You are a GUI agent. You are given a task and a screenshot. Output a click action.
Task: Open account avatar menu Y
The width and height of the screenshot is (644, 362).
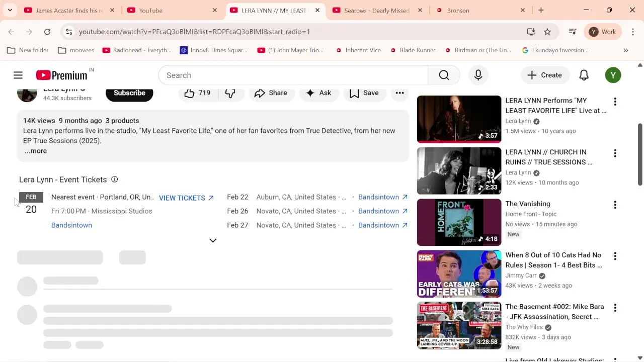tap(613, 75)
